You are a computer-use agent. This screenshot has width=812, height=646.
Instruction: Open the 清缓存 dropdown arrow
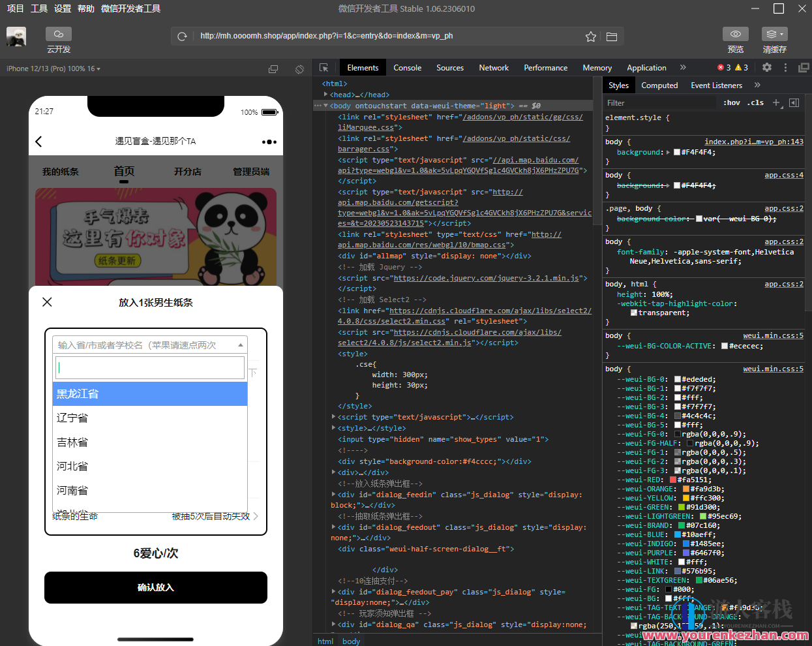point(781,33)
